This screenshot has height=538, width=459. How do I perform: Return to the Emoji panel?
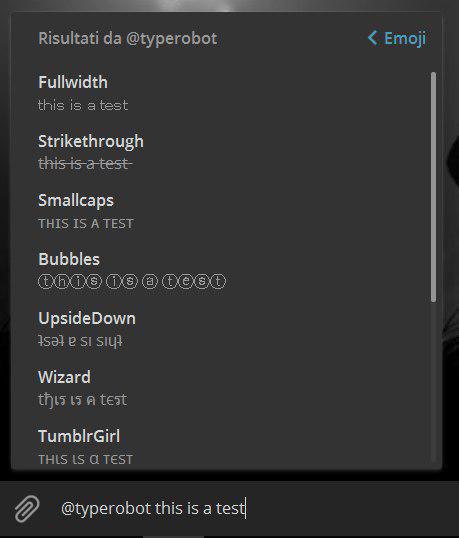397,38
